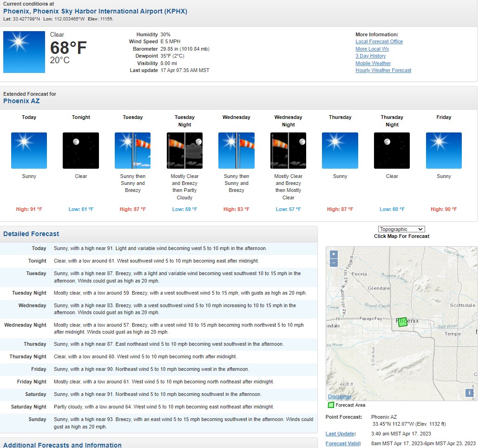View the 3 Day History page
Image resolution: width=479 pixels, height=448 pixels.
tap(370, 56)
